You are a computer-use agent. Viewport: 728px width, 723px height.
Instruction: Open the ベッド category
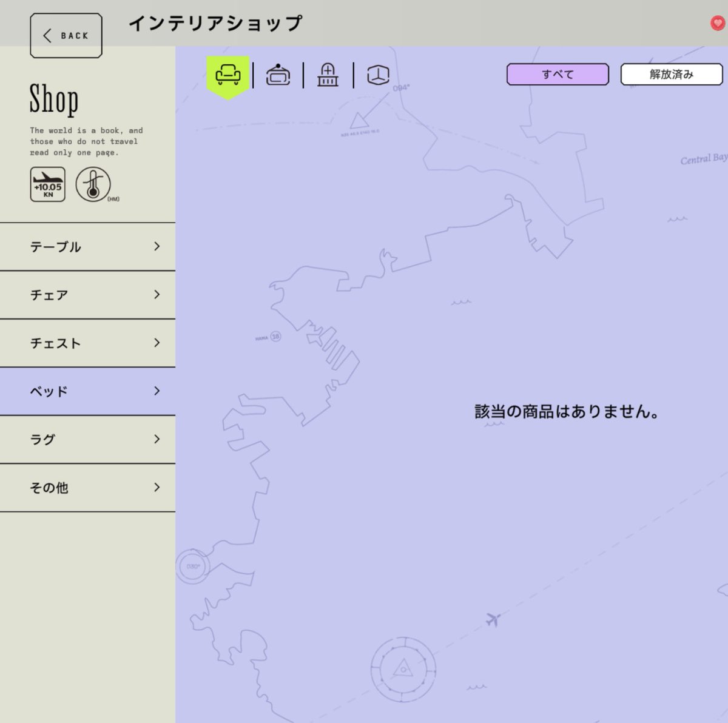pyautogui.click(x=87, y=391)
